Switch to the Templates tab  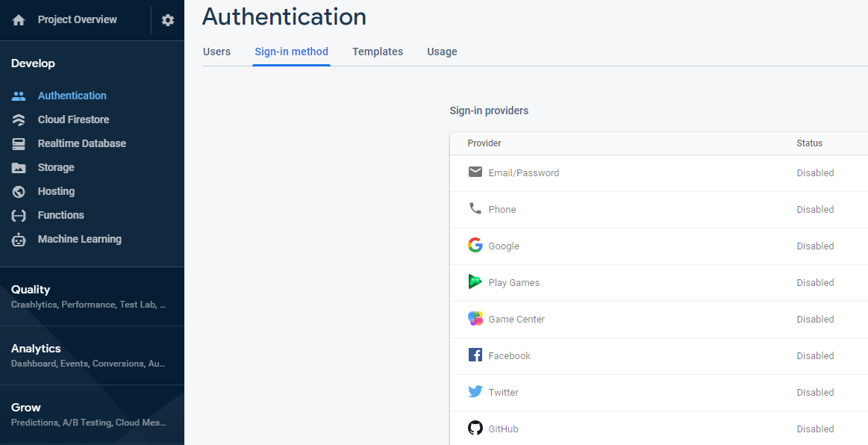point(378,52)
